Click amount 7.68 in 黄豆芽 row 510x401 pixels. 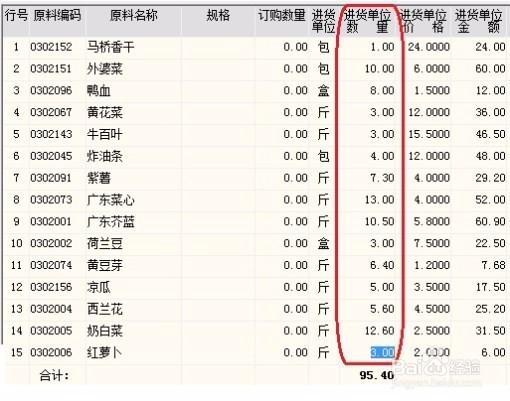493,265
